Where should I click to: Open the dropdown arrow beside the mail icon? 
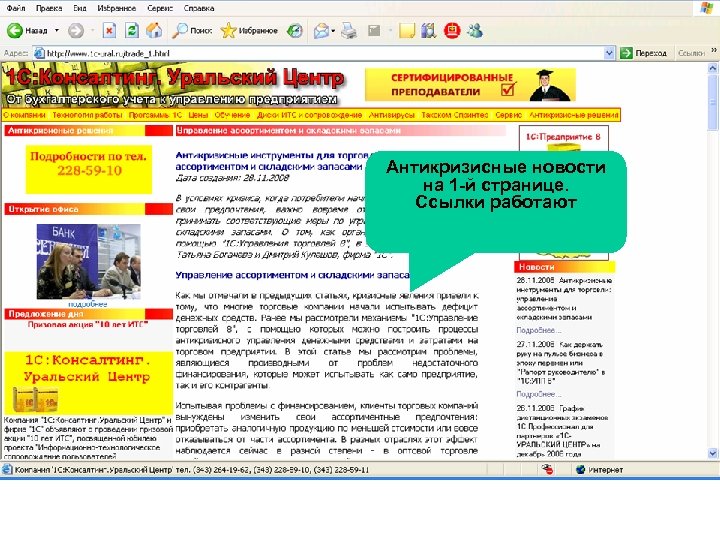click(333, 31)
